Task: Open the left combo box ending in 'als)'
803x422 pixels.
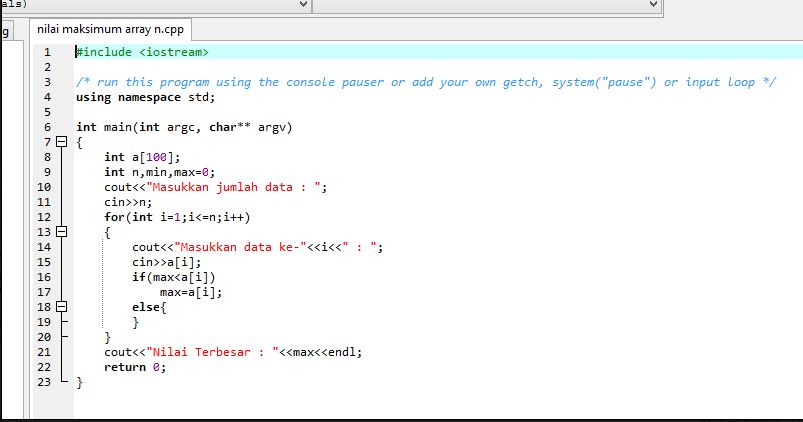Action: tap(155, 5)
